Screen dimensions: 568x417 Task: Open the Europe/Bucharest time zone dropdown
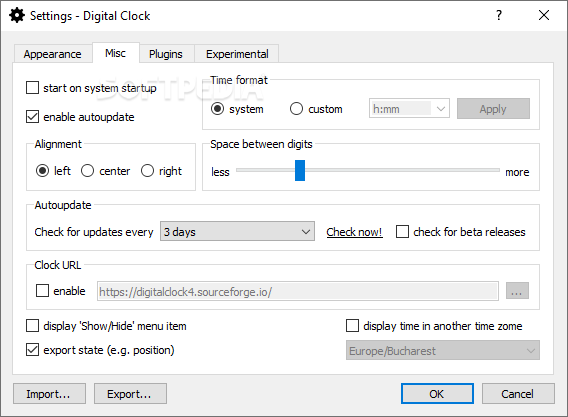(443, 350)
